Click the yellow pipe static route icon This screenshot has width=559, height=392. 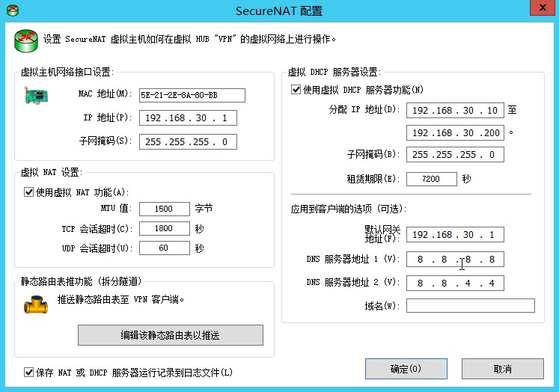click(36, 304)
